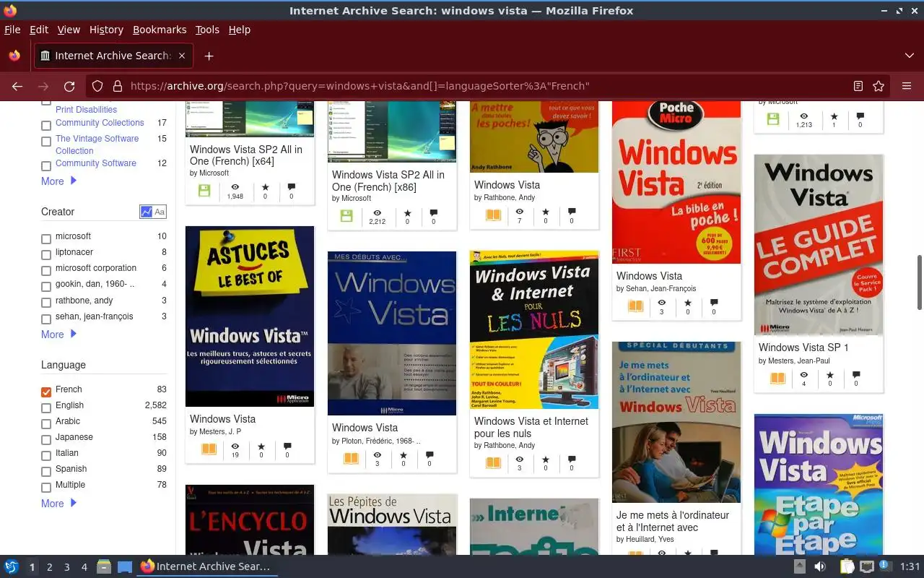Image resolution: width=924 pixels, height=578 pixels.
Task: Open the Bookmarks menu
Action: tap(160, 30)
